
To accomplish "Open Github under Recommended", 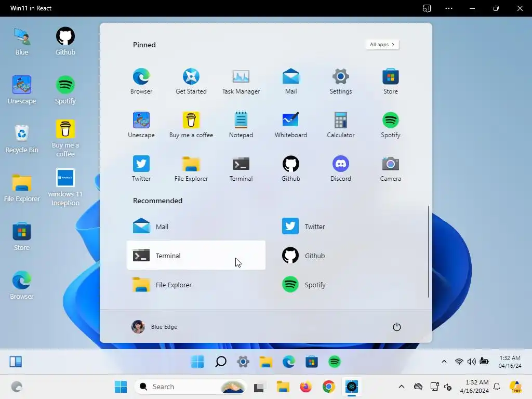I will (x=345, y=255).
